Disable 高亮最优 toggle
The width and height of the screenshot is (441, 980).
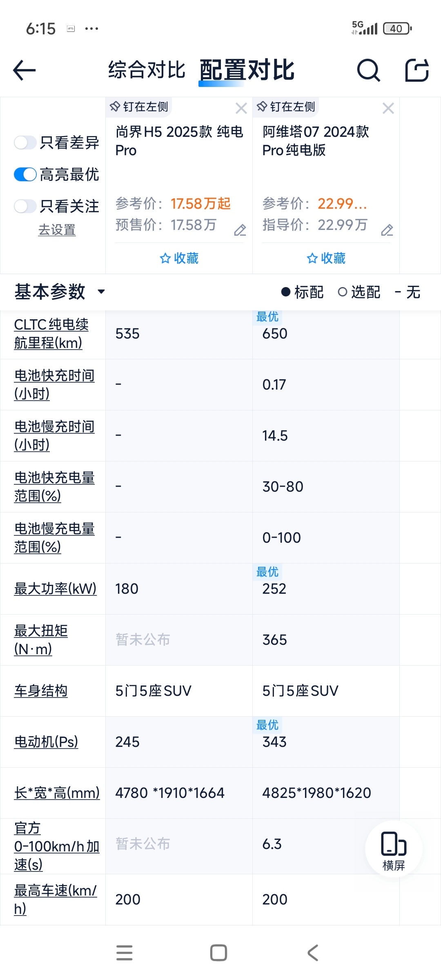(x=25, y=174)
